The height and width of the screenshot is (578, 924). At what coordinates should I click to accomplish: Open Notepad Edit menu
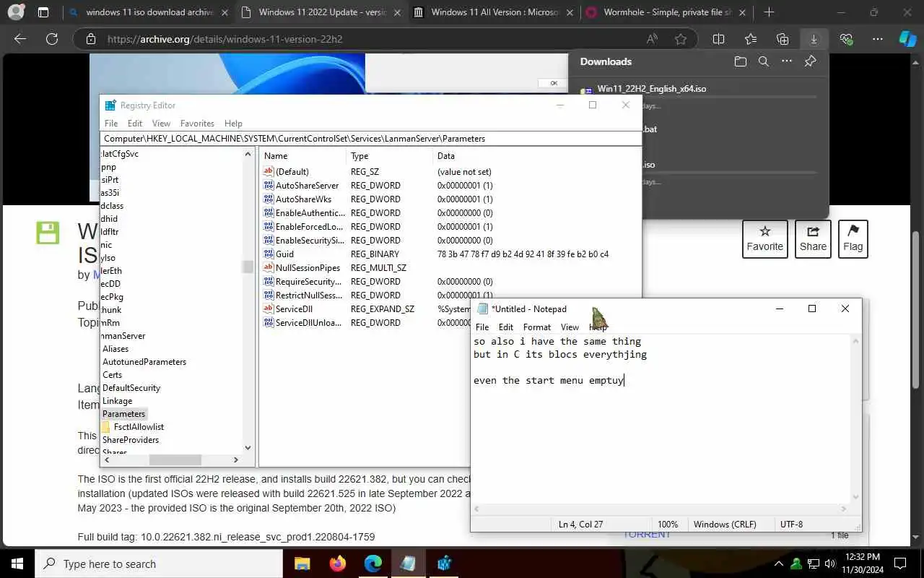pyautogui.click(x=506, y=327)
